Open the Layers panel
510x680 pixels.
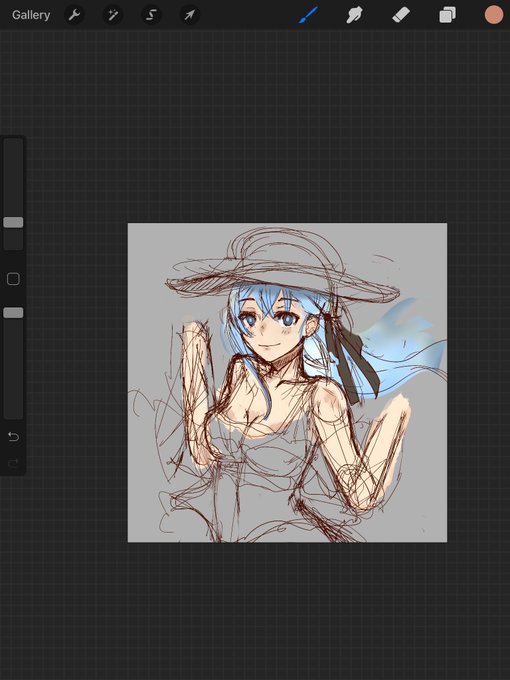point(447,15)
